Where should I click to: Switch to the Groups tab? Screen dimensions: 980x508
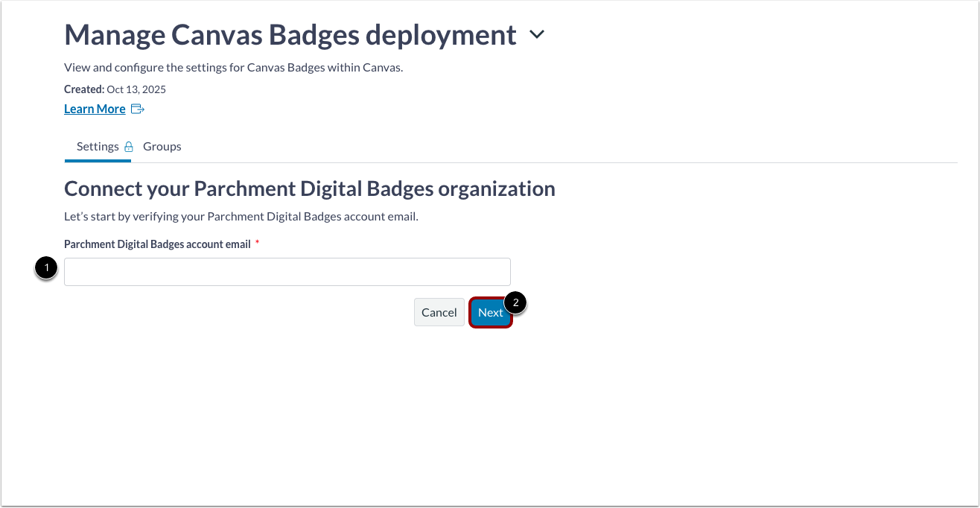point(162,147)
